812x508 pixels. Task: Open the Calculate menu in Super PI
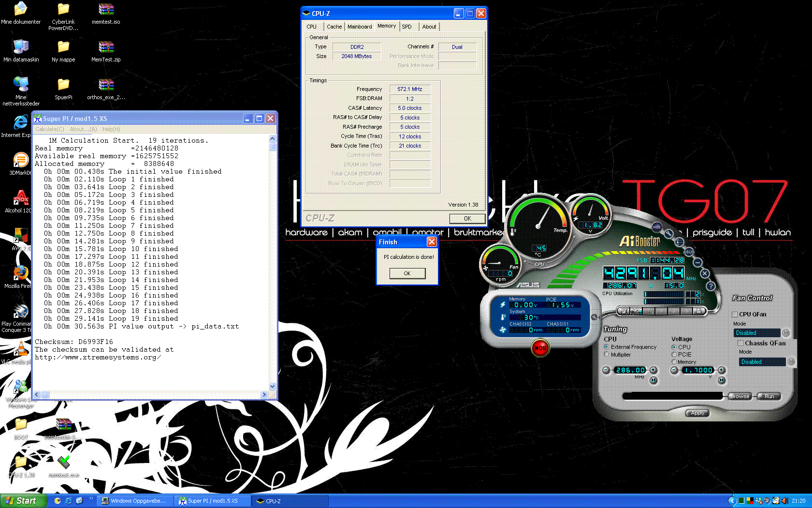tap(49, 129)
